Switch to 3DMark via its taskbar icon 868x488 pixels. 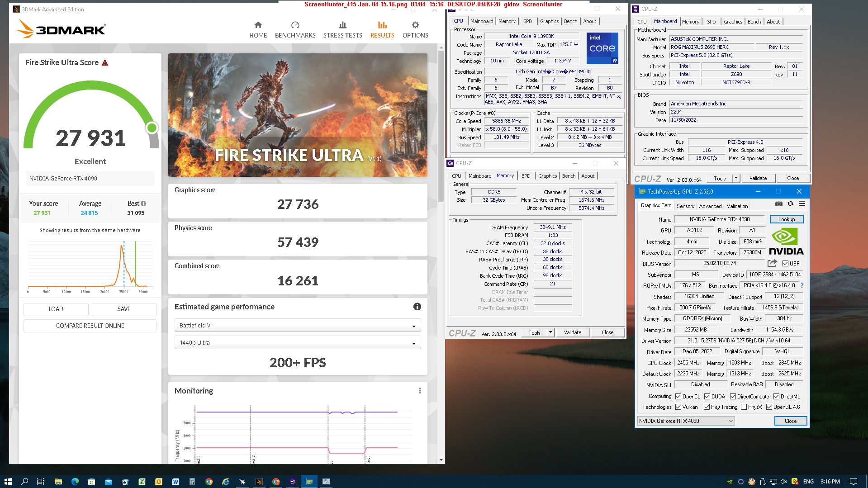click(x=259, y=482)
